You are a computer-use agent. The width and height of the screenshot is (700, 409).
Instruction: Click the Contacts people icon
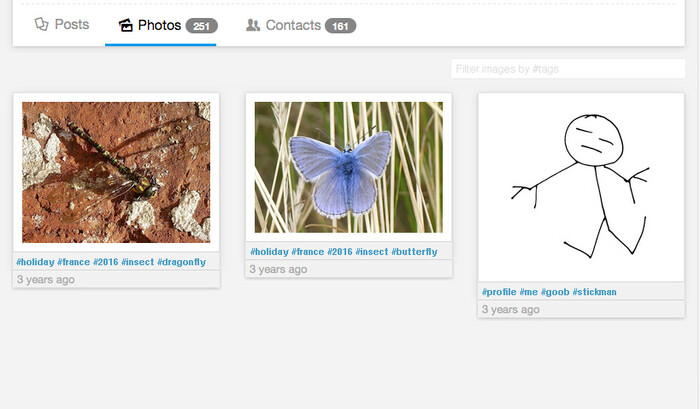[x=253, y=26]
